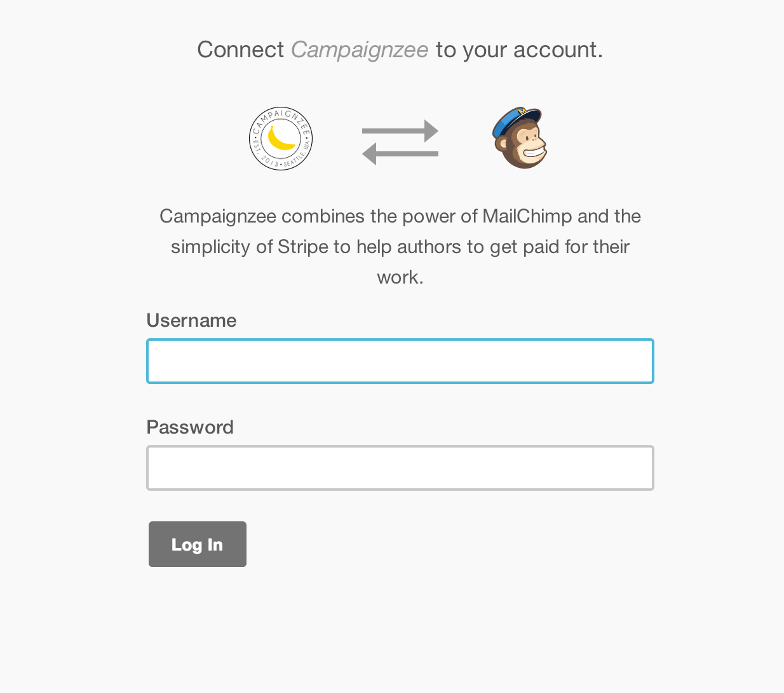Select the Password label text
784x693 pixels.
pyautogui.click(x=189, y=427)
